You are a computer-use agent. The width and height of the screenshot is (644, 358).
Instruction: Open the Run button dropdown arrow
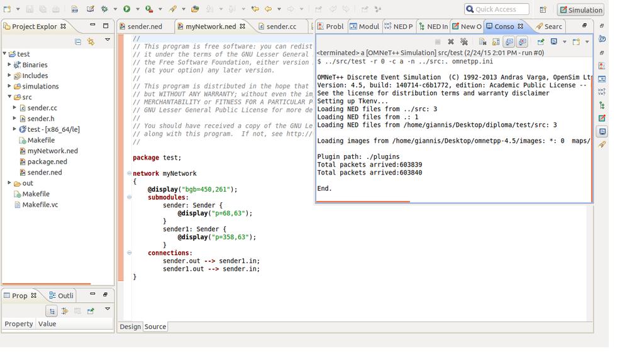[137, 9]
